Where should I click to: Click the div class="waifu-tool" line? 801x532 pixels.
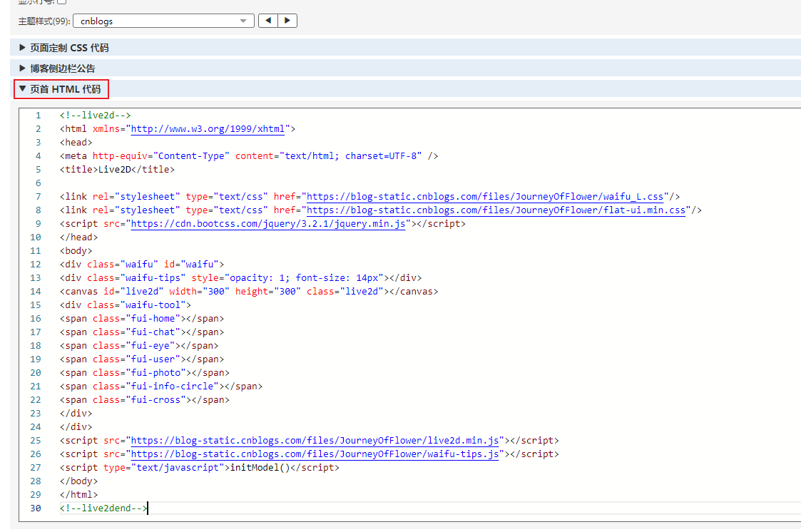(x=125, y=305)
